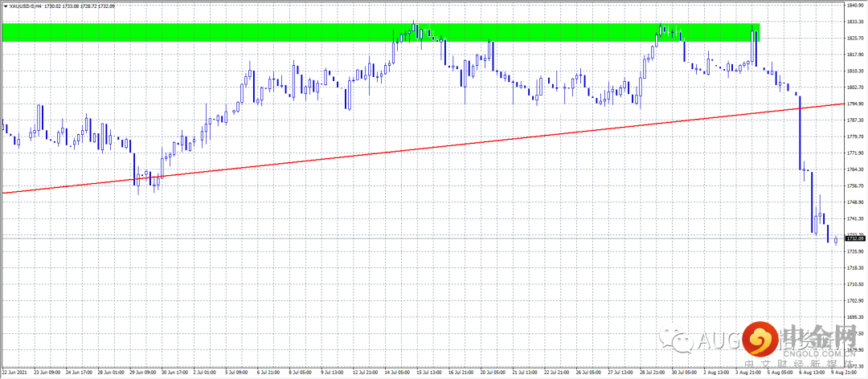The image size is (868, 379).
Task: Click the 1695.30 price scale label
Action: 856,317
